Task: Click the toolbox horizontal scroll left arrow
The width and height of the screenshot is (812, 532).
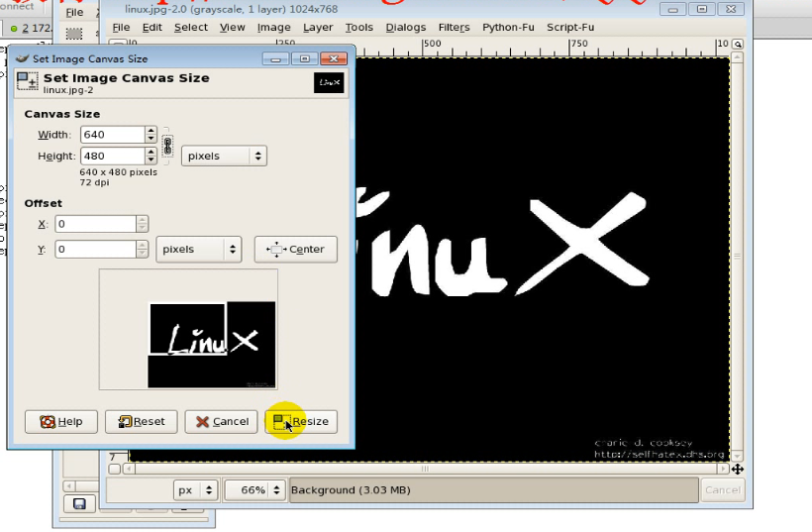Action: point(68,485)
